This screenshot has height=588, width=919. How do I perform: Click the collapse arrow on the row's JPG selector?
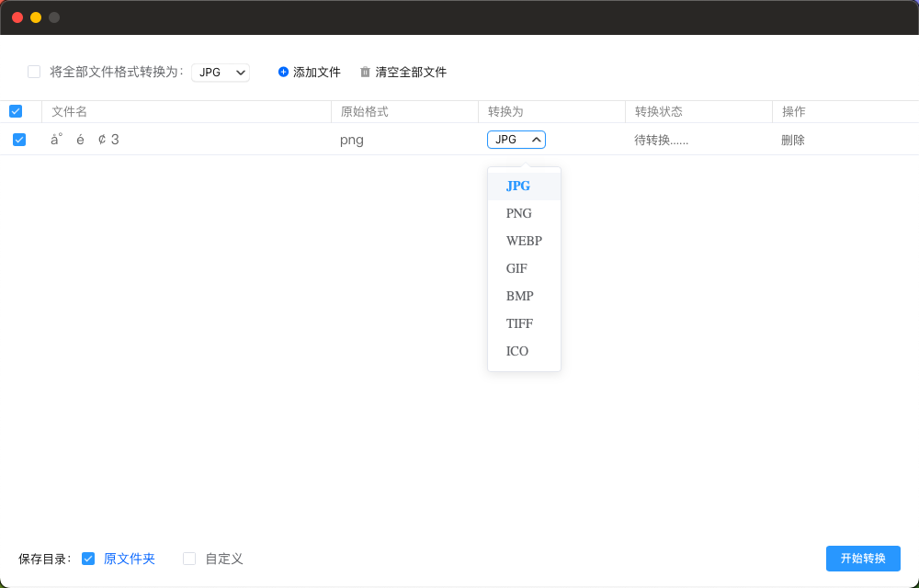538,140
